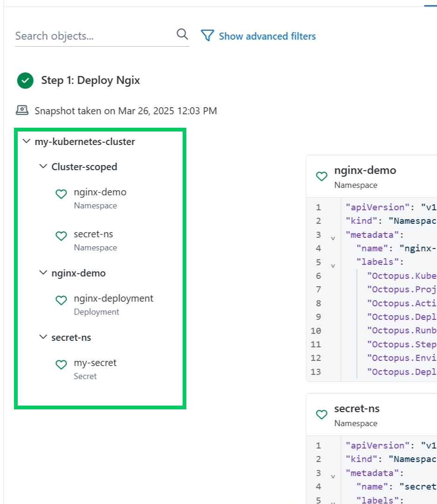The image size is (437, 504).
Task: Click the nginx-demo card title
Action: [365, 170]
